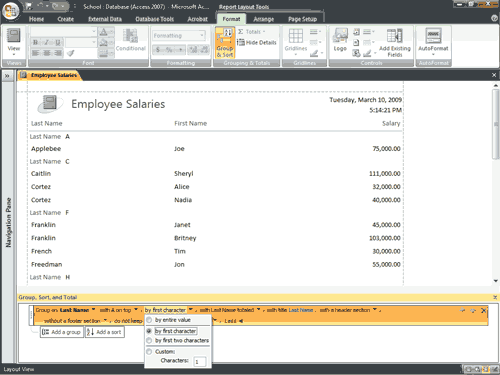Select the Applebee last name cell
This screenshot has width=500, height=375.
coord(46,149)
